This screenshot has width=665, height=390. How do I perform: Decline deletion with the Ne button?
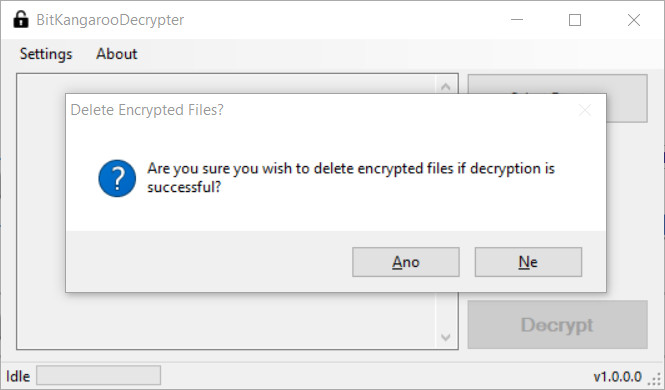528,262
